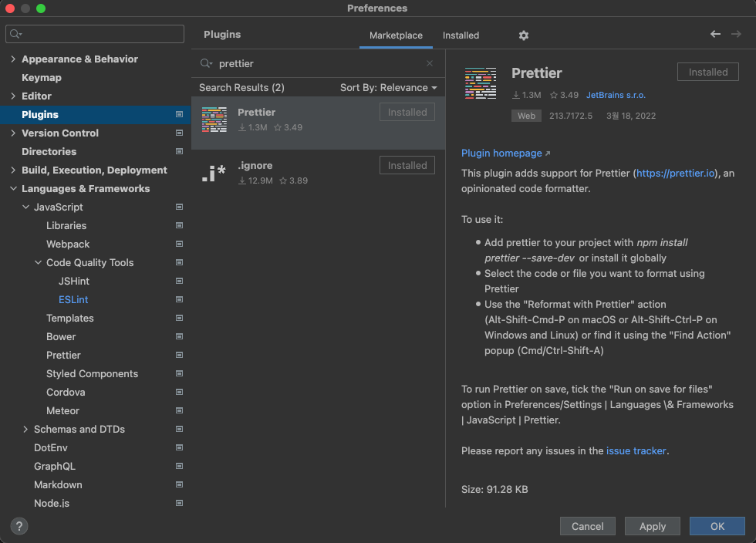Click the Prettier plugin logo in results list

point(214,120)
